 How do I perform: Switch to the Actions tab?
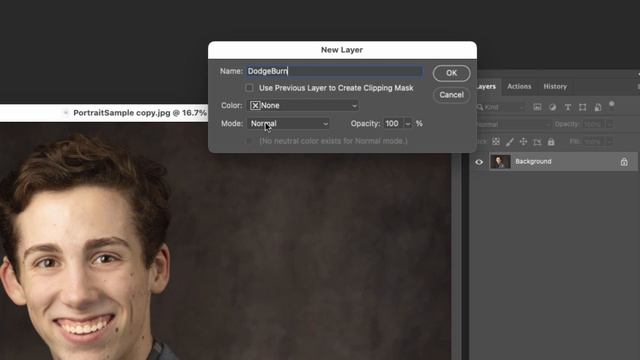[519, 87]
